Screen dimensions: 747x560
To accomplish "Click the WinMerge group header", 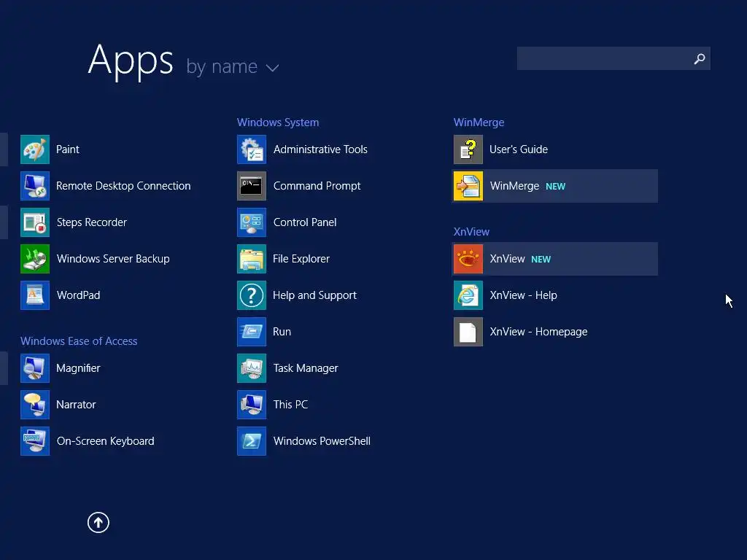I will point(479,122).
